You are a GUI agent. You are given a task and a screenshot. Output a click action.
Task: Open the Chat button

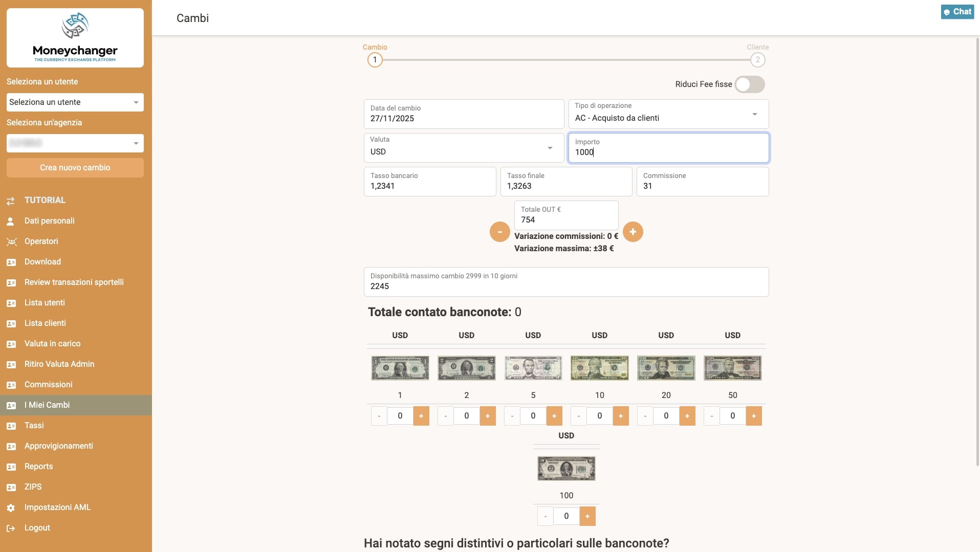click(957, 12)
